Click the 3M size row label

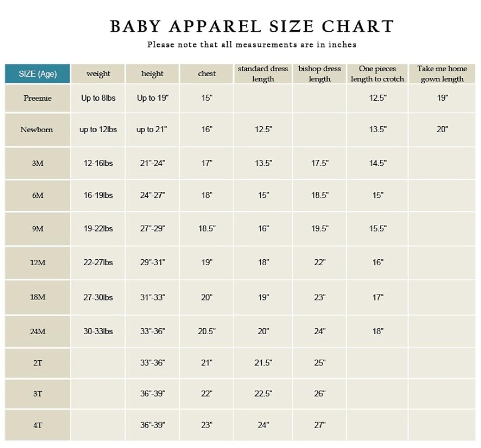tap(38, 163)
